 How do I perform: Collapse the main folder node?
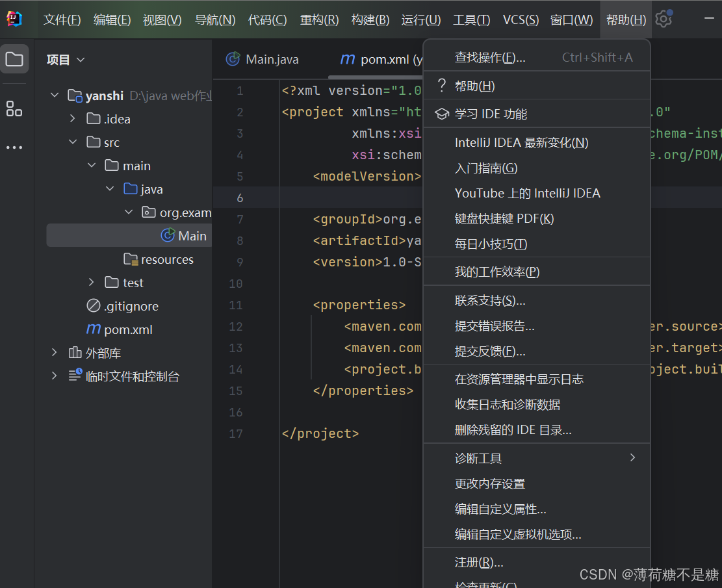(92, 165)
